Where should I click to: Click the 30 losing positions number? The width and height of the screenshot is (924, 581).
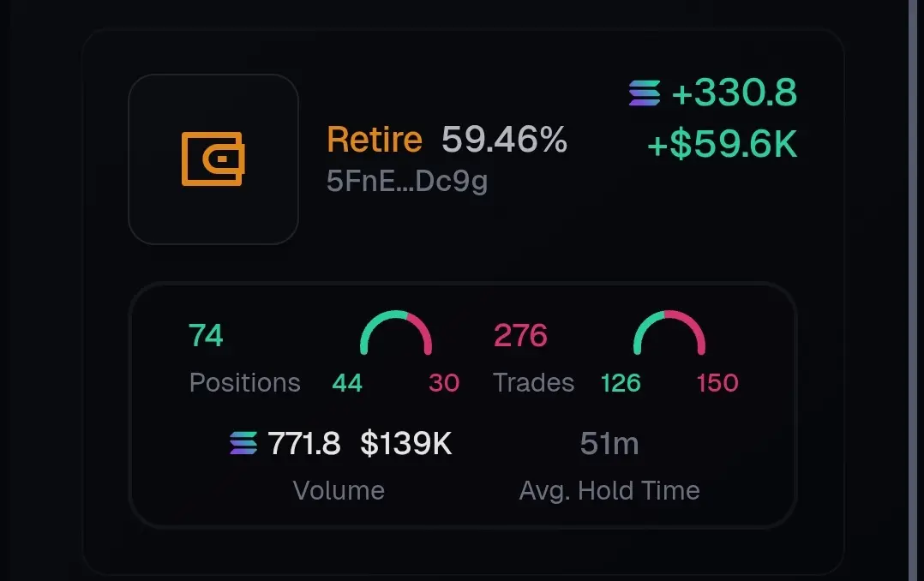click(x=444, y=384)
